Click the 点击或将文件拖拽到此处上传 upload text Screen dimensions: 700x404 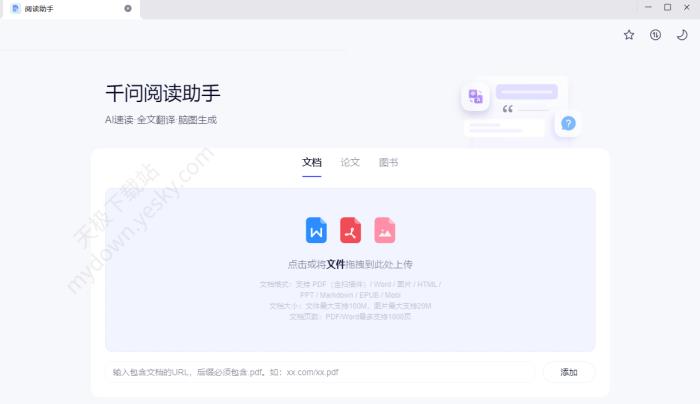tap(350, 265)
